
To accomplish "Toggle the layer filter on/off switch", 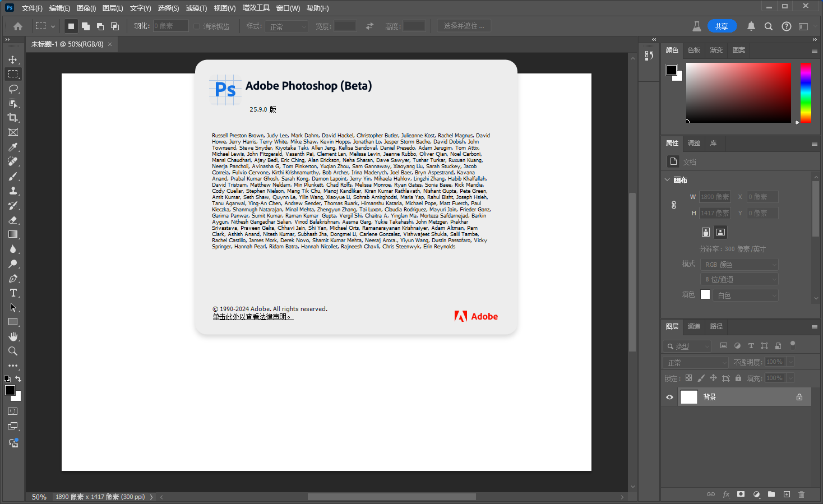I will 793,345.
